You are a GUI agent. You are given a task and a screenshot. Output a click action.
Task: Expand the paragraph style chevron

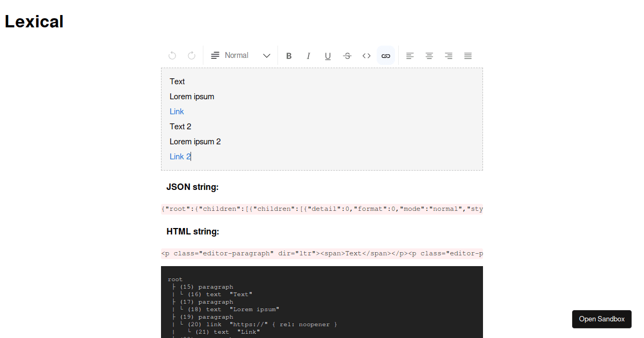click(267, 55)
